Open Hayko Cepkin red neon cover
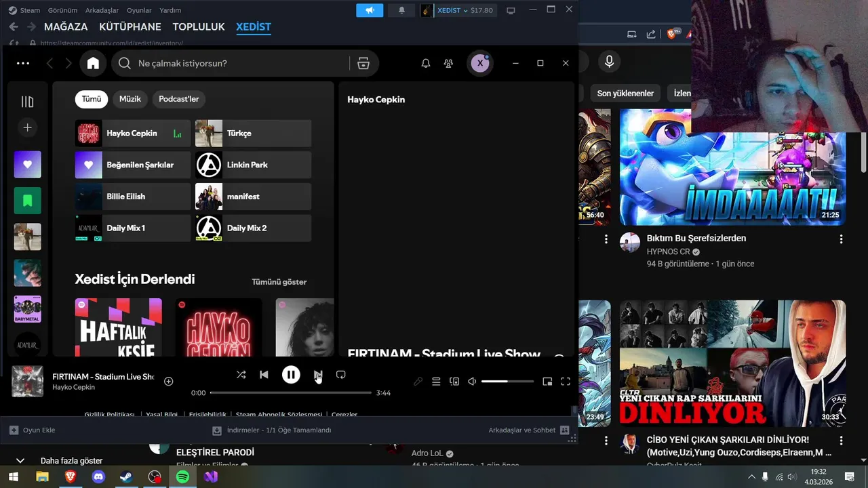868x488 pixels. click(x=219, y=327)
